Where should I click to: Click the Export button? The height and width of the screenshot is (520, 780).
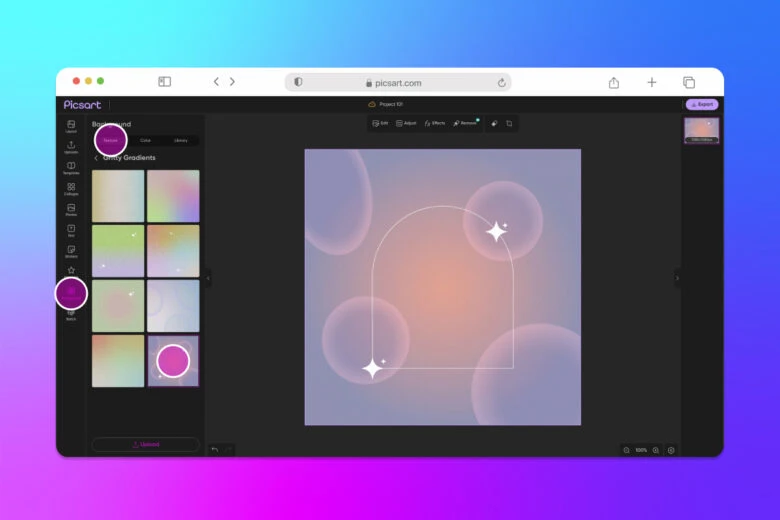702,104
